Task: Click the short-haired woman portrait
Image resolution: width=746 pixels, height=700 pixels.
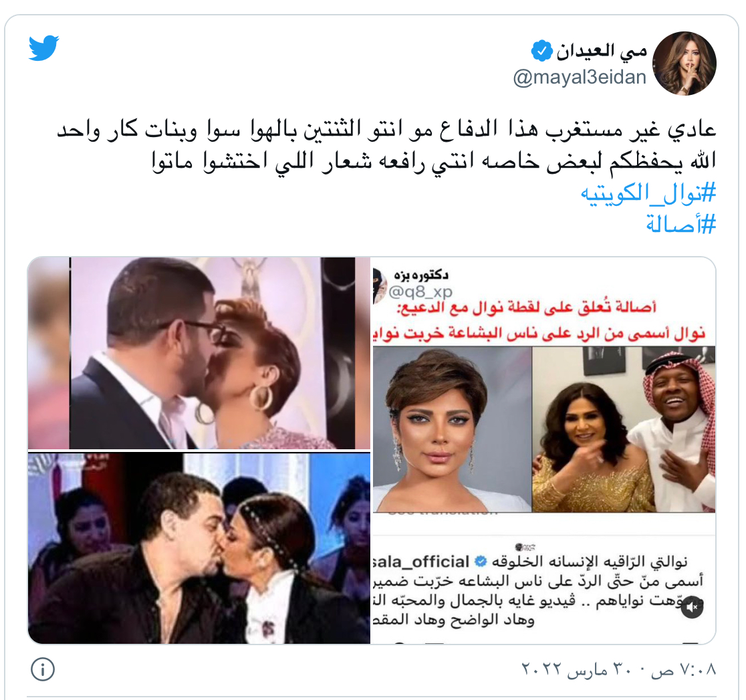Action: [x=452, y=429]
